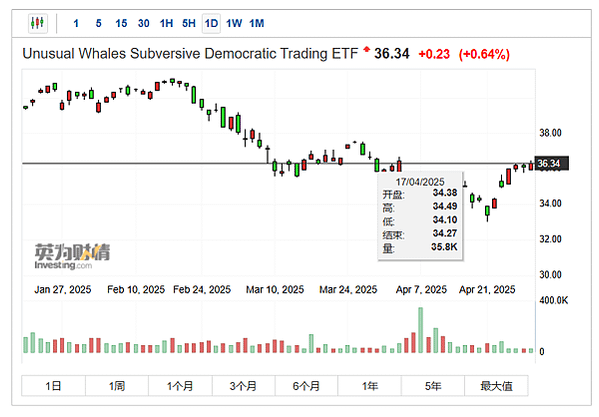Click the (+0.64%) percent change
The height and width of the screenshot is (417, 599).
pos(484,54)
